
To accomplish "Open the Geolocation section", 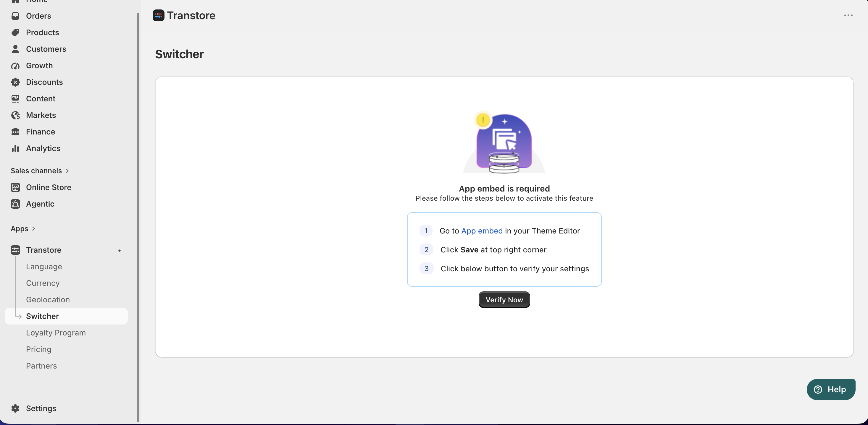I will [x=48, y=299].
